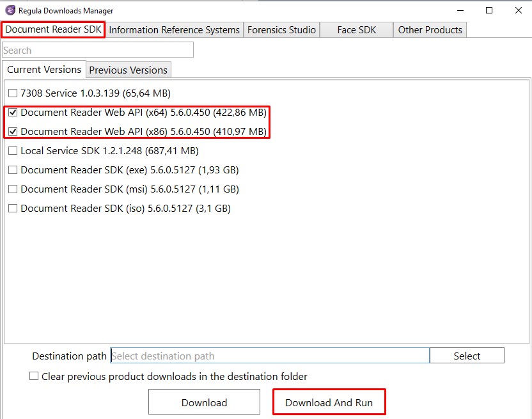
Task: Check the Document Reader SDK (iso) checkbox
Action: (x=13, y=208)
